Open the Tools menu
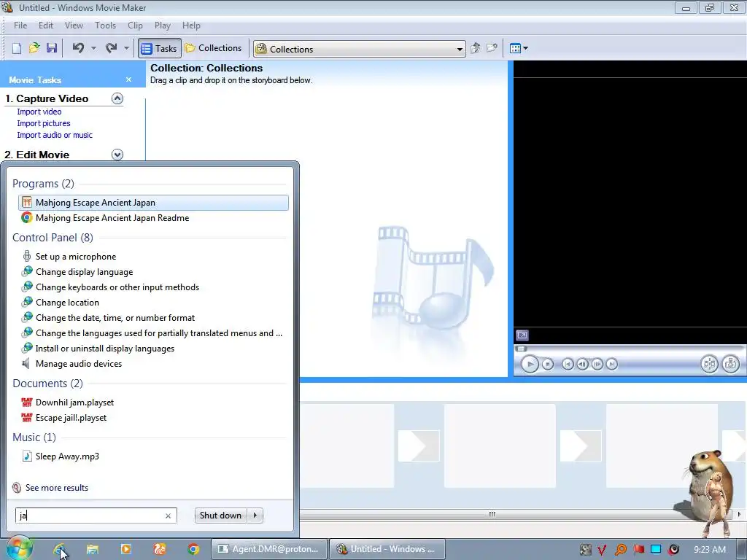Screen dimensions: 747x560 coord(105,26)
